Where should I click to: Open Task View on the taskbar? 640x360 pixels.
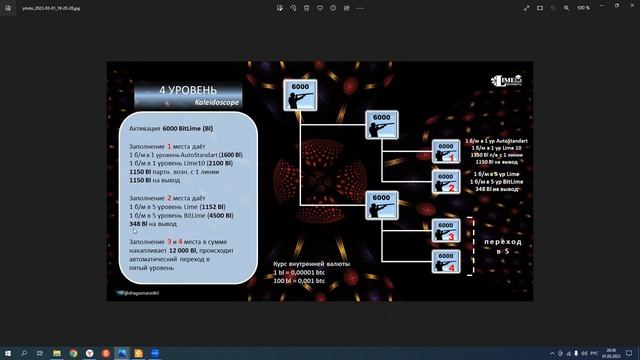40,353
